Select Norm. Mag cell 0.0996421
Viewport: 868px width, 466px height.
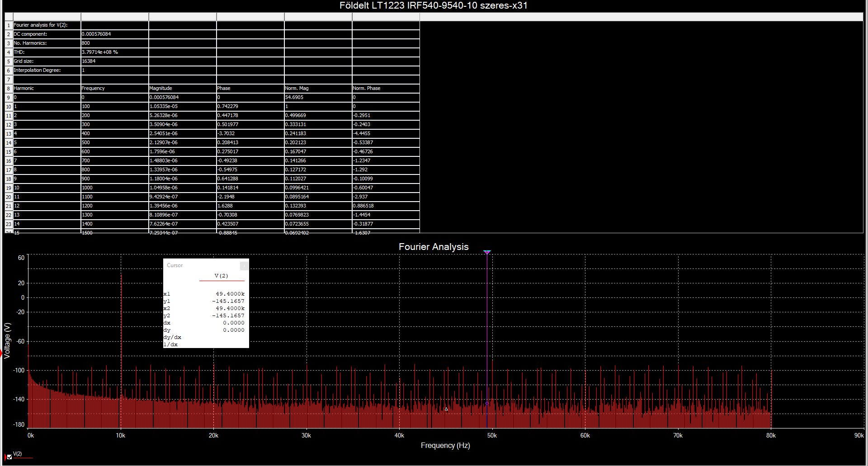click(x=318, y=188)
